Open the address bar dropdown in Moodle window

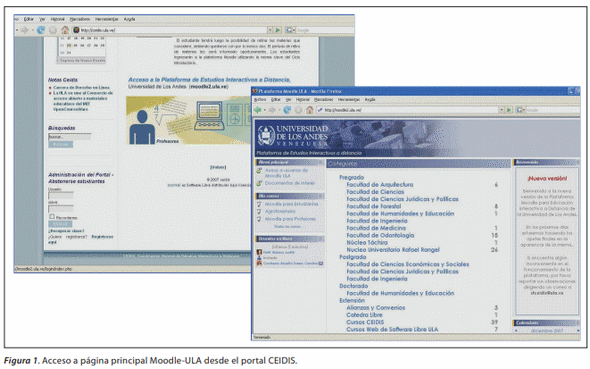pos(501,110)
